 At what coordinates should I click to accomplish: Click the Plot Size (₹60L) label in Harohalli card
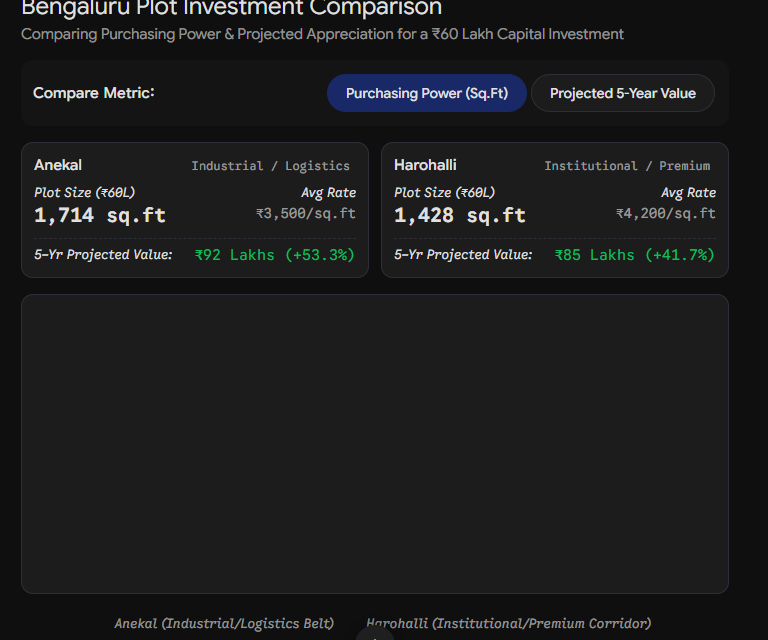pyautogui.click(x=444, y=192)
